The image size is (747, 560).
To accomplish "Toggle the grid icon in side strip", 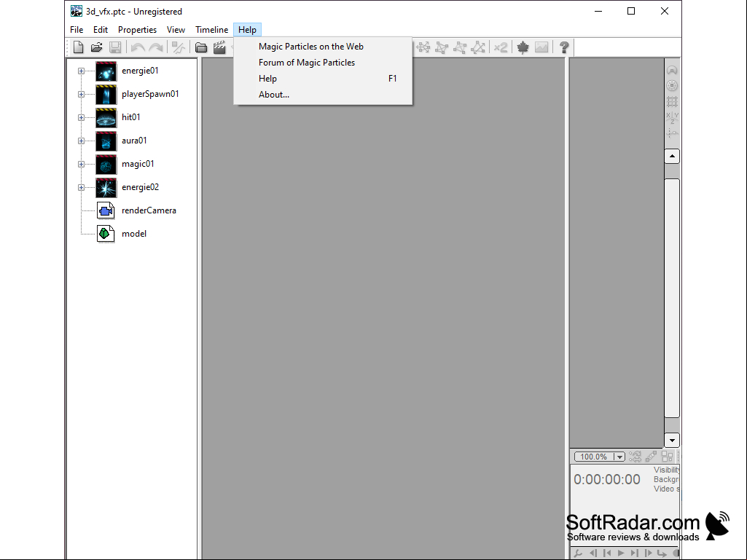I will tap(672, 101).
